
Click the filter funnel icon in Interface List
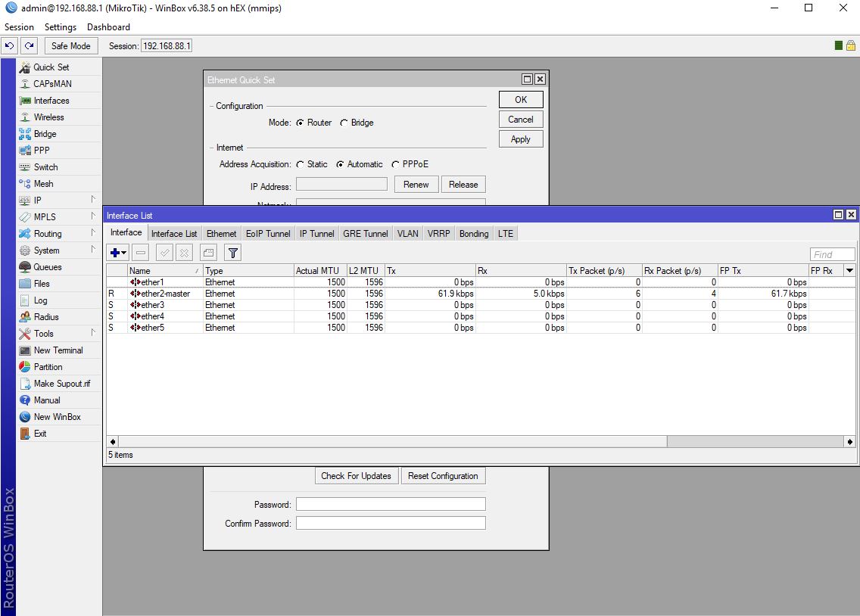click(x=233, y=254)
